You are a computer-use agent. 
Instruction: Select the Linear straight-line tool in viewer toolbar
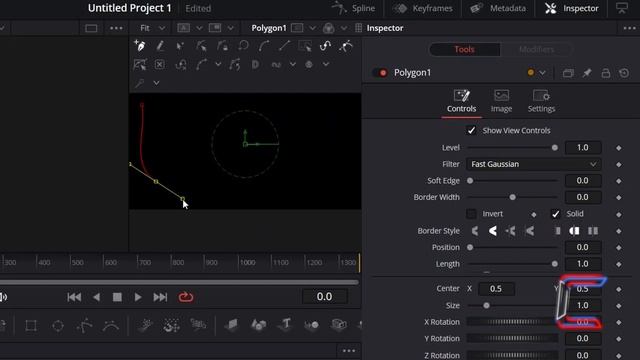tap(284, 46)
